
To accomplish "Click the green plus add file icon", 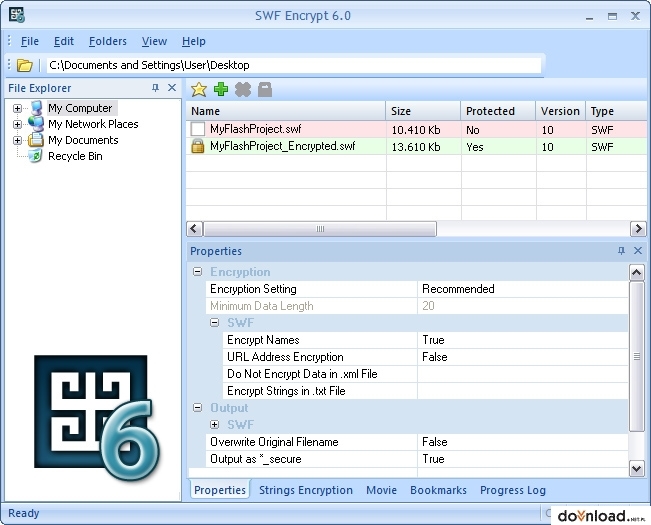I will point(221,89).
